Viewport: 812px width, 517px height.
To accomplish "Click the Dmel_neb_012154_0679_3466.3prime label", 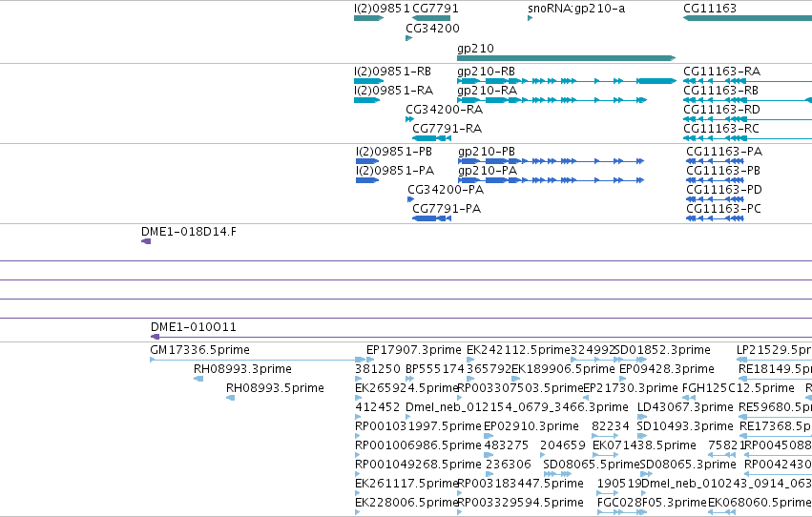I will 517,408.
